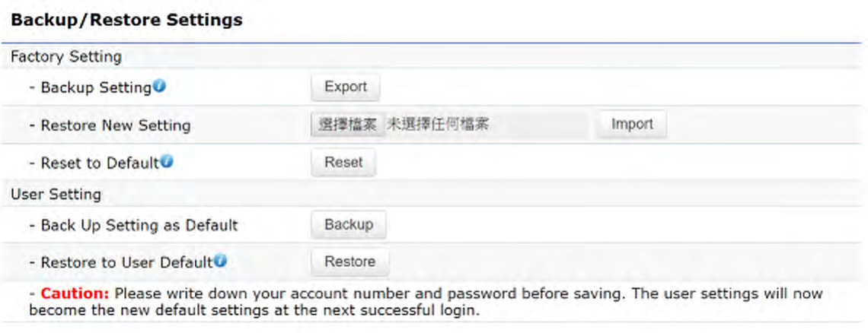Screen dimensions: 868x333
Task: Click the Restore button
Action: point(349,262)
